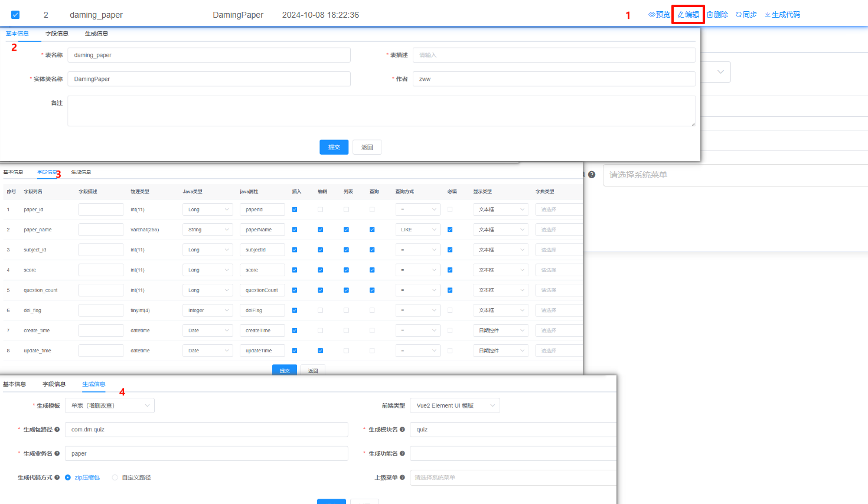The width and height of the screenshot is (868, 504).
Task: Uncheck the daming_paper row selection checkbox
Action: [x=15, y=15]
